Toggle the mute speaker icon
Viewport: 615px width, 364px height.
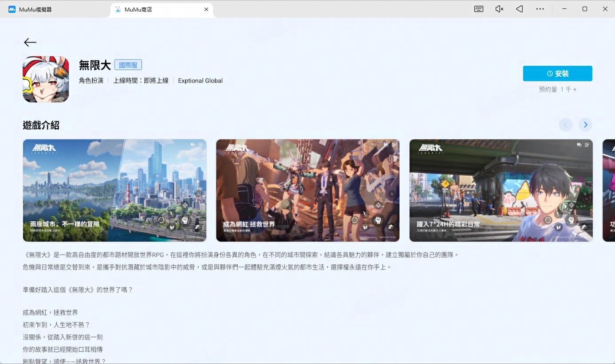coord(499,9)
